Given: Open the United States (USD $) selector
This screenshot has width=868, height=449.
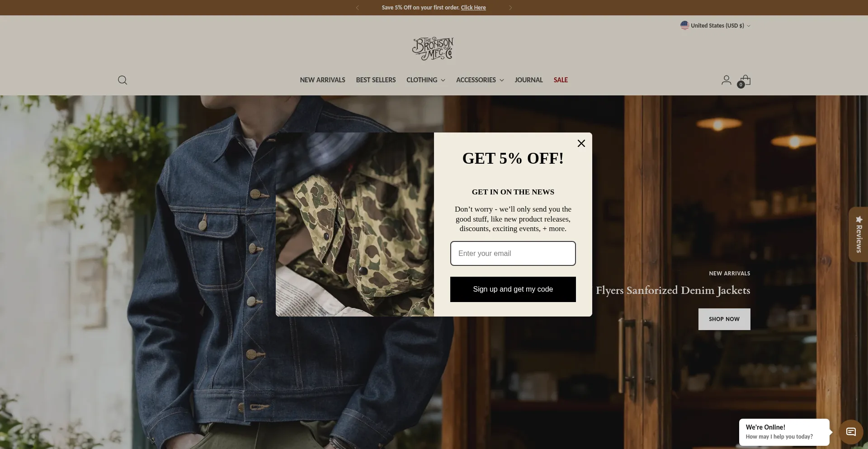Looking at the screenshot, I should (715, 25).
